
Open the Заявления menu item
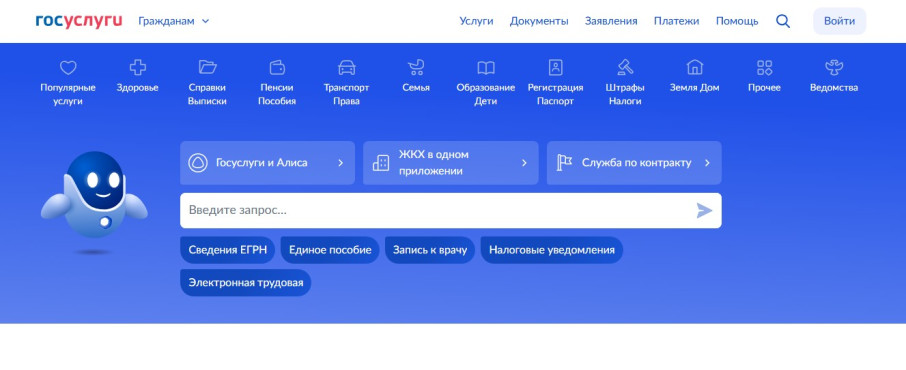[x=611, y=21]
